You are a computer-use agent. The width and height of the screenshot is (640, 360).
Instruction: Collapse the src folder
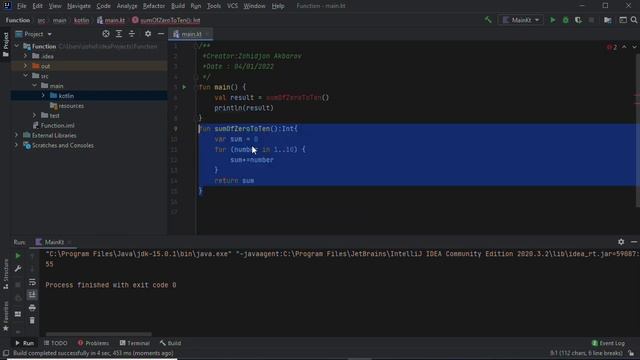26,76
